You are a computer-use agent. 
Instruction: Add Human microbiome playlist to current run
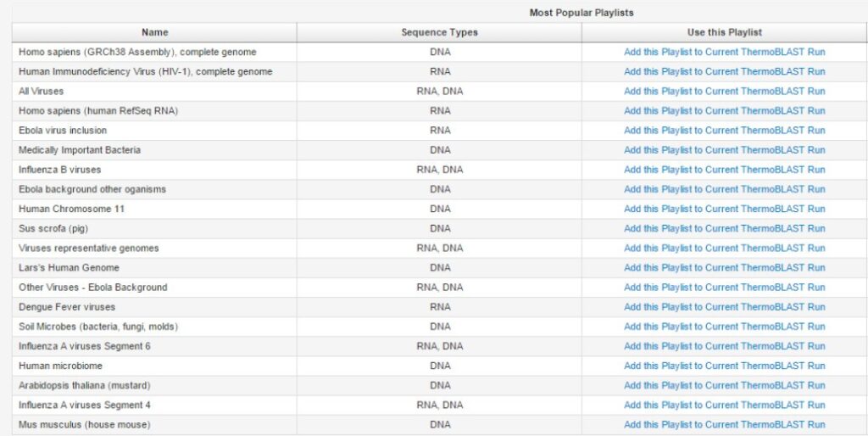pyautogui.click(x=724, y=366)
